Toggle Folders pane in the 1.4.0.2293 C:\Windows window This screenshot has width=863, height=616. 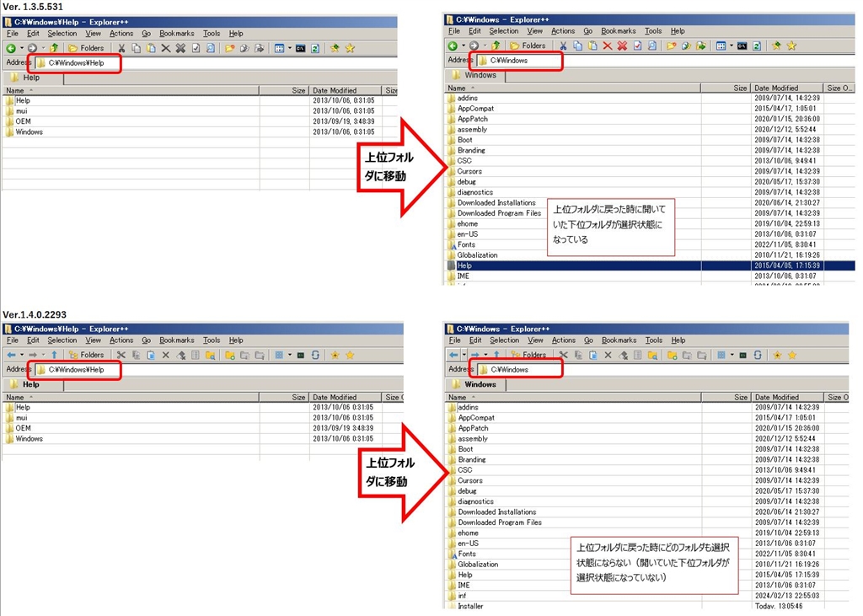coord(528,355)
